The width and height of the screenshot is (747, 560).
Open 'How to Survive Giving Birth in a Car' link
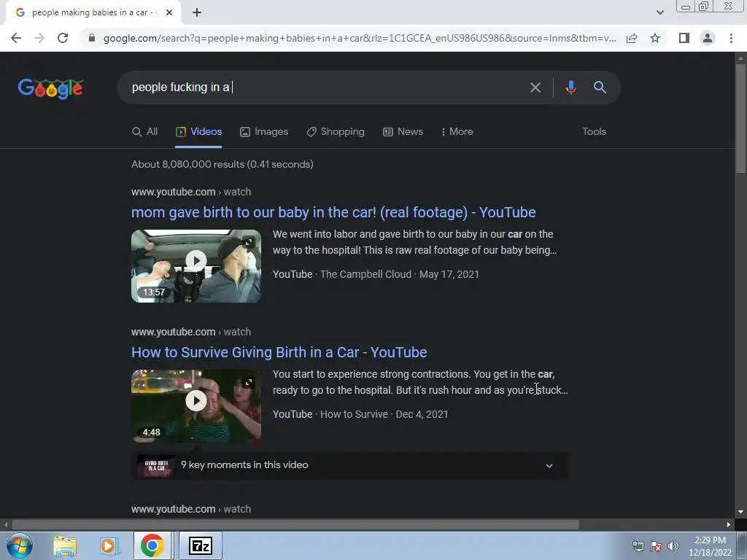(x=279, y=352)
